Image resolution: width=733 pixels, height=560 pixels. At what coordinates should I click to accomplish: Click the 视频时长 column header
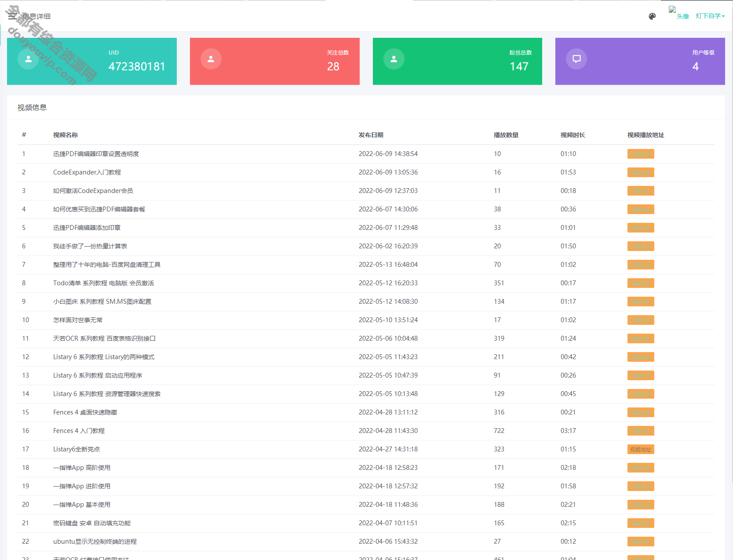[x=573, y=135]
